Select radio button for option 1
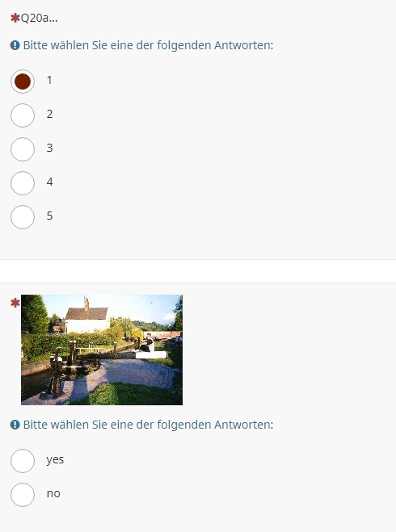 click(23, 82)
